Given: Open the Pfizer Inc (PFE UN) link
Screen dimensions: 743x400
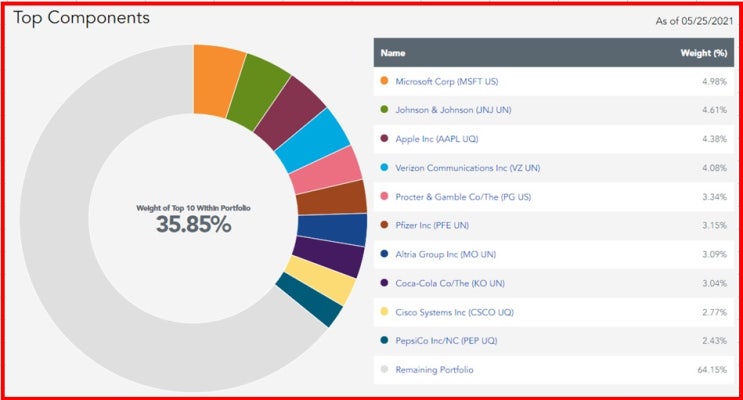Looking at the screenshot, I should pyautogui.click(x=432, y=225).
